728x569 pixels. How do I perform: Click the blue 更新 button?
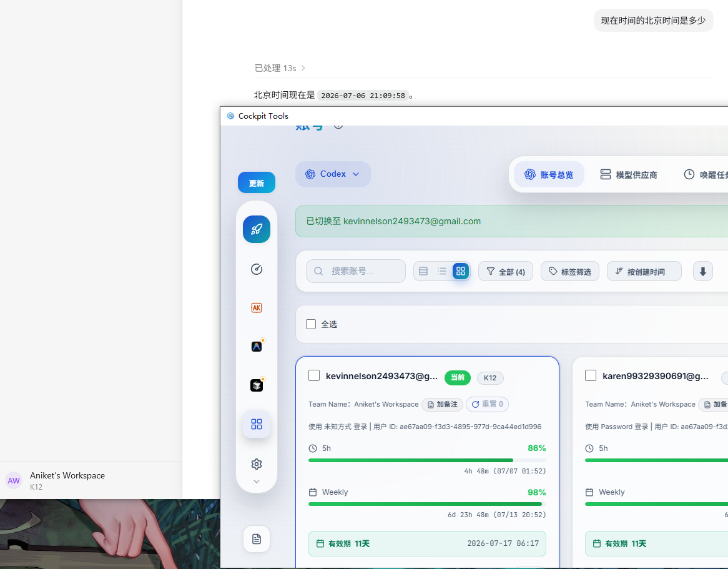(256, 182)
